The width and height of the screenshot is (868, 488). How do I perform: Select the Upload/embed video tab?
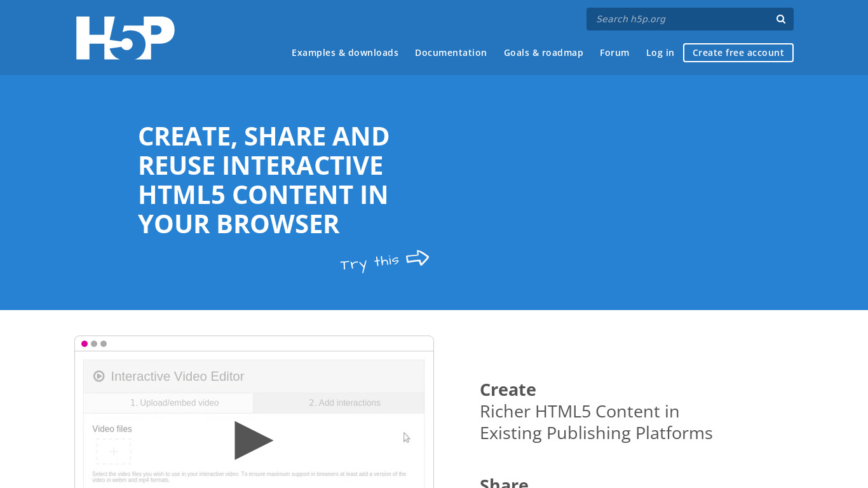(x=168, y=403)
